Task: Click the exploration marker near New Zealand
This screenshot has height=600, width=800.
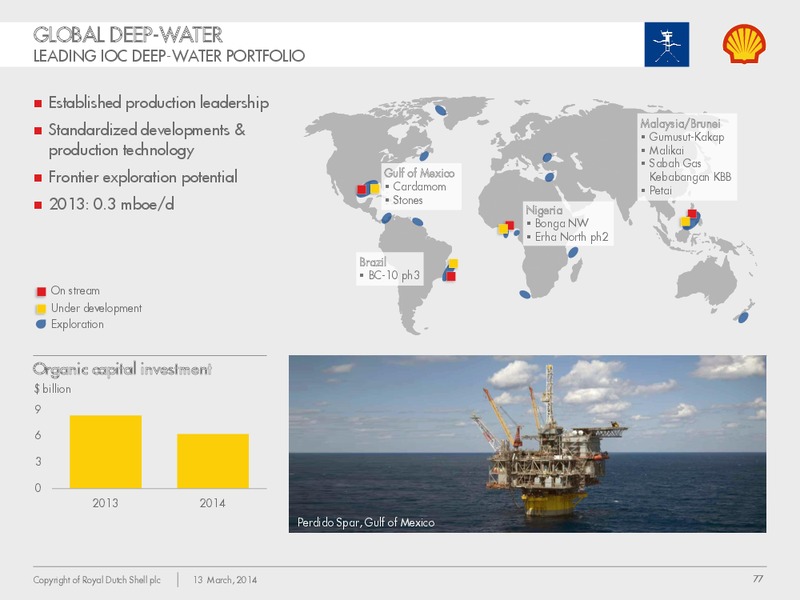Action: tap(743, 317)
